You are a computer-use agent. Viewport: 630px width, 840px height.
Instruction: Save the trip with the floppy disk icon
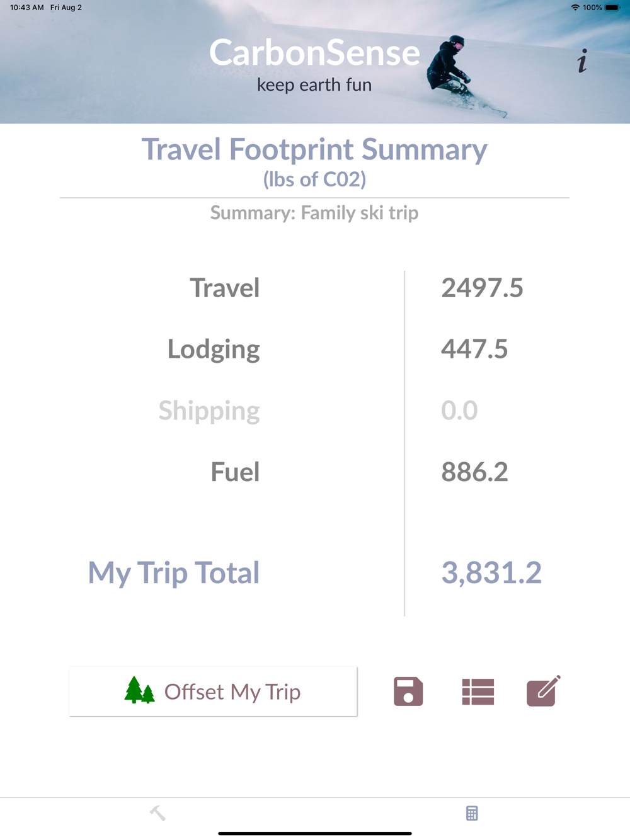pos(408,691)
